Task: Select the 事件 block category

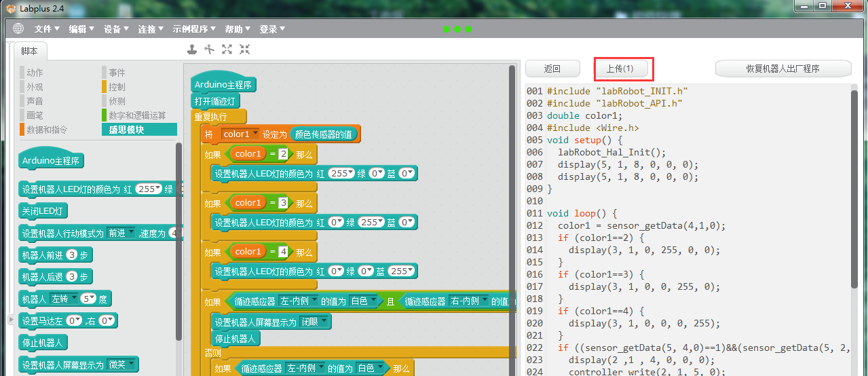Action: (x=117, y=73)
